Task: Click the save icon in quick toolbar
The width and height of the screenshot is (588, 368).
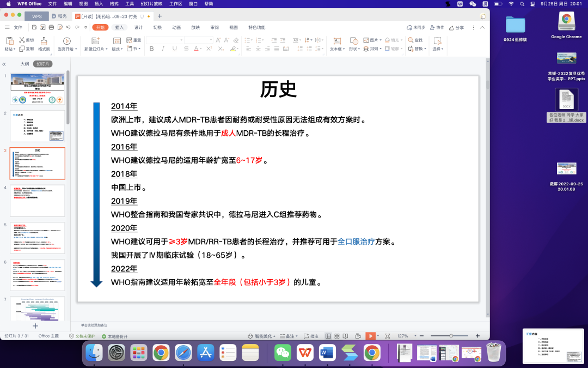Action: [34, 27]
